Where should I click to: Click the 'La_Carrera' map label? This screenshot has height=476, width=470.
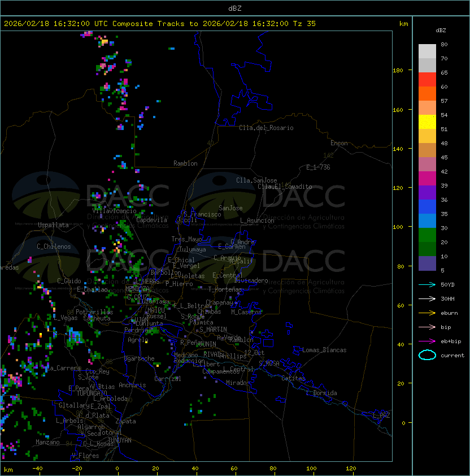tap(63, 368)
